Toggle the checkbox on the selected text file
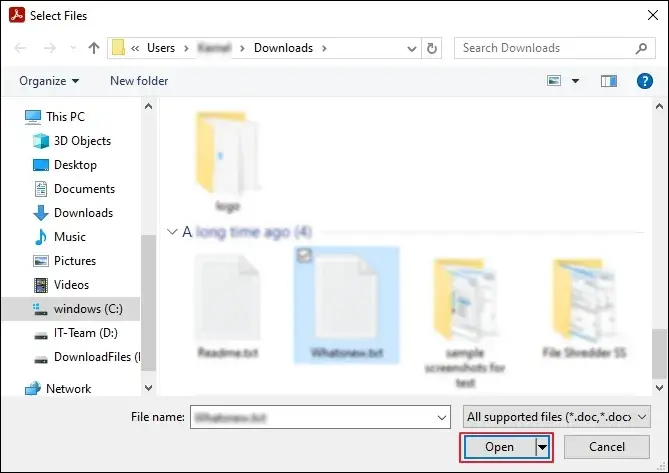This screenshot has width=669, height=473. (x=304, y=255)
